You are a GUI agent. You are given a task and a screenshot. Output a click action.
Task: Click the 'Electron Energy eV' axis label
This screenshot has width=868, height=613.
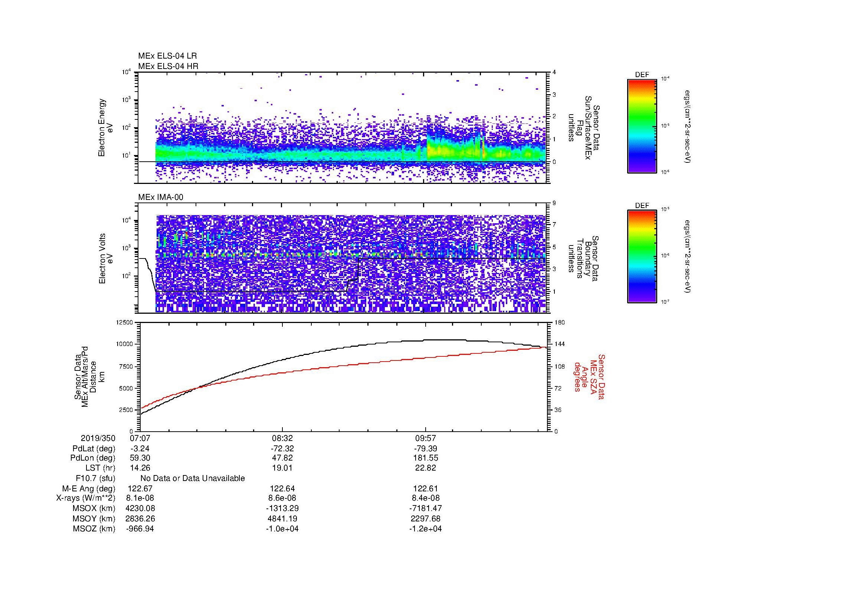click(105, 128)
